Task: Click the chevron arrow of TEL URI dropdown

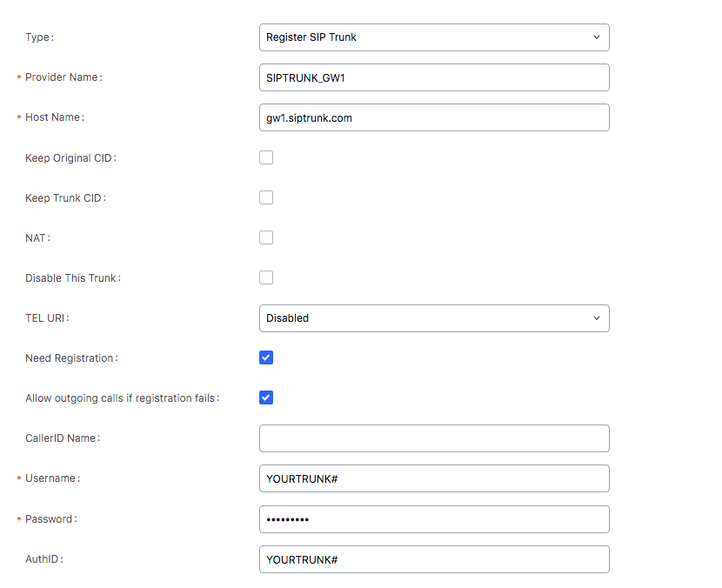Action: tap(597, 318)
